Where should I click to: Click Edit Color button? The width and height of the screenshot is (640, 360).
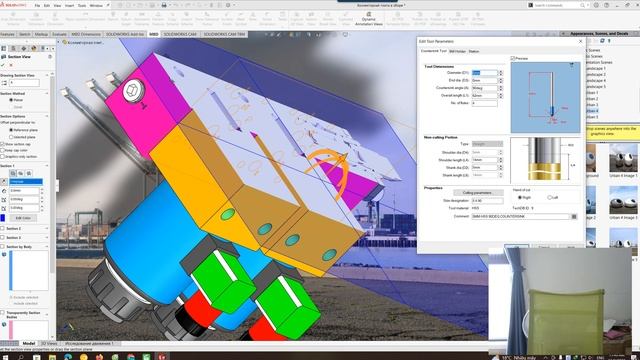(23, 218)
